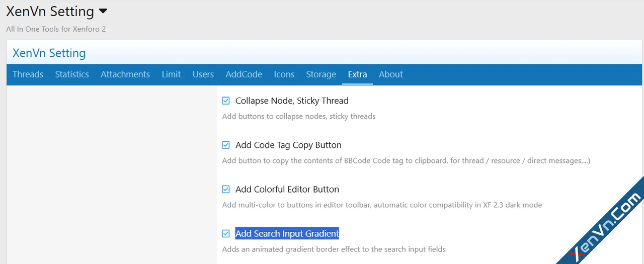Toggle the Add Search Input Gradient checkbox
This screenshot has height=264, width=644.
coord(226,234)
